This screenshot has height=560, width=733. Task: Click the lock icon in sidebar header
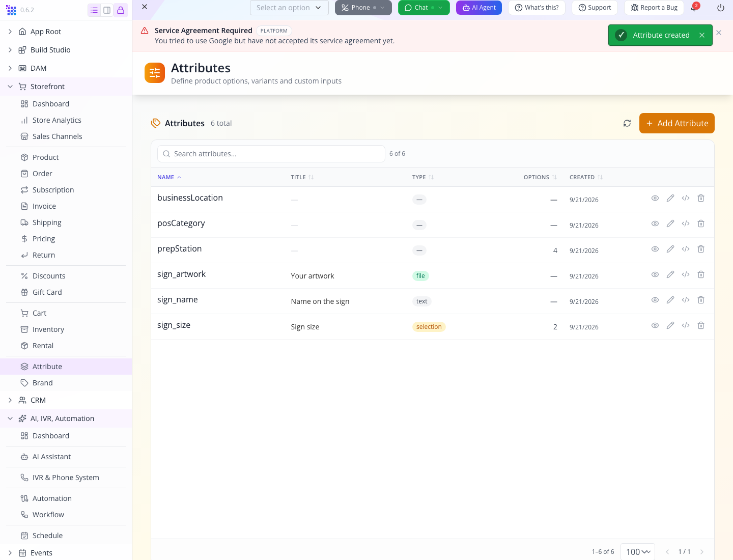121,10
